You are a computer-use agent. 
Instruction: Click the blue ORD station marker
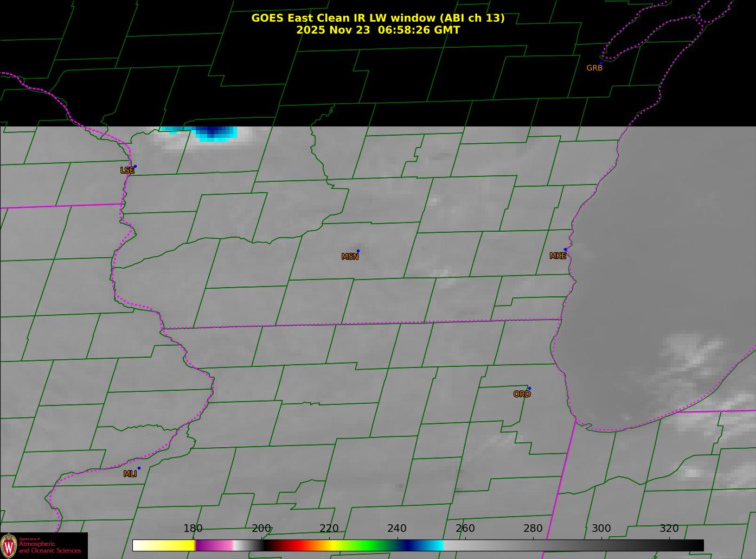pyautogui.click(x=529, y=388)
